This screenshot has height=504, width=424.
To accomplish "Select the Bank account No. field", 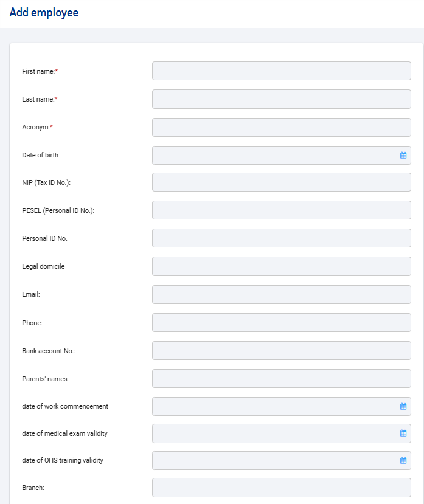I will pyautogui.click(x=282, y=350).
